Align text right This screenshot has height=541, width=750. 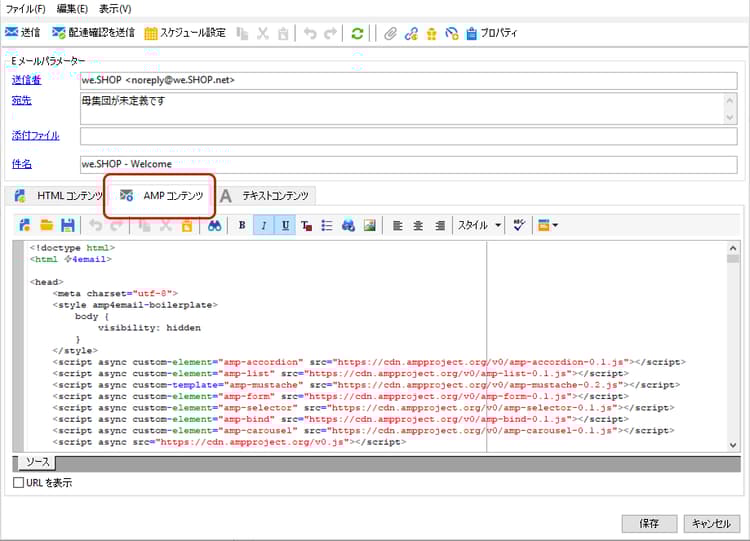(x=440, y=225)
